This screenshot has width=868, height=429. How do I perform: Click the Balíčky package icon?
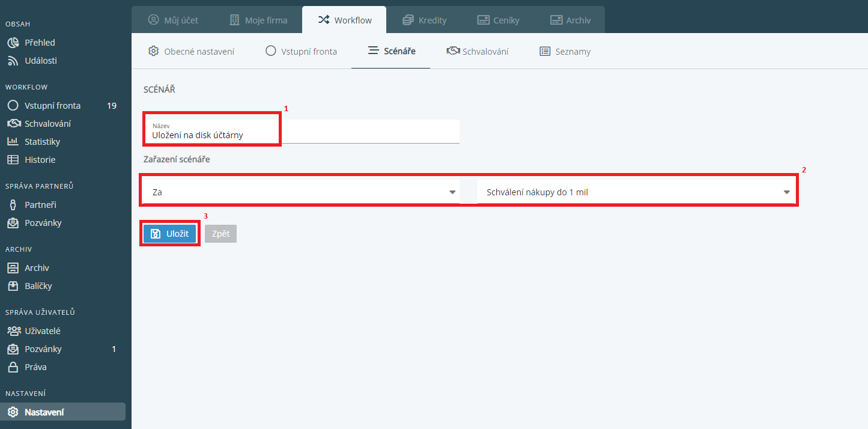[13, 286]
